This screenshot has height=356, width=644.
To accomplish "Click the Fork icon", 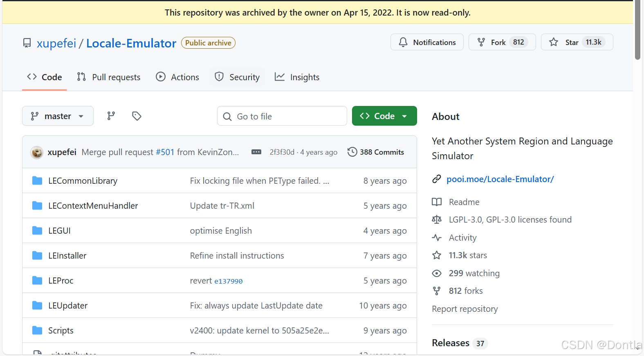I will pos(481,42).
